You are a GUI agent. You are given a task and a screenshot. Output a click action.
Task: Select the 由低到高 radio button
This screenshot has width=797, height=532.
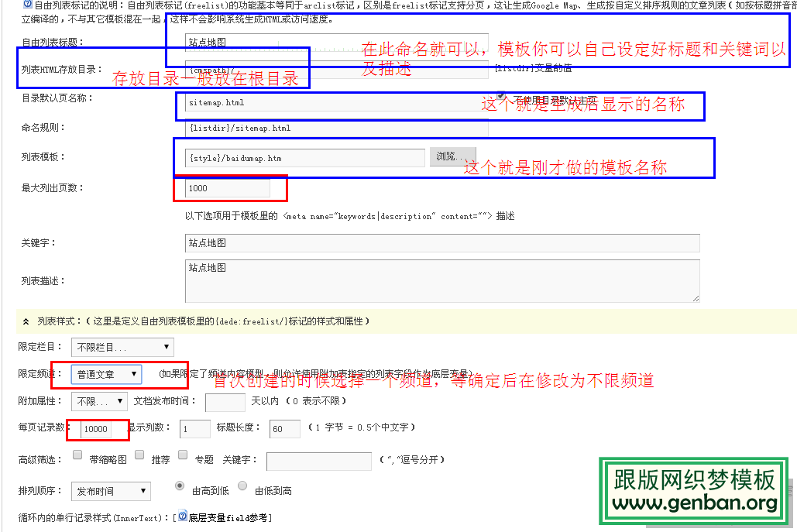[243, 486]
